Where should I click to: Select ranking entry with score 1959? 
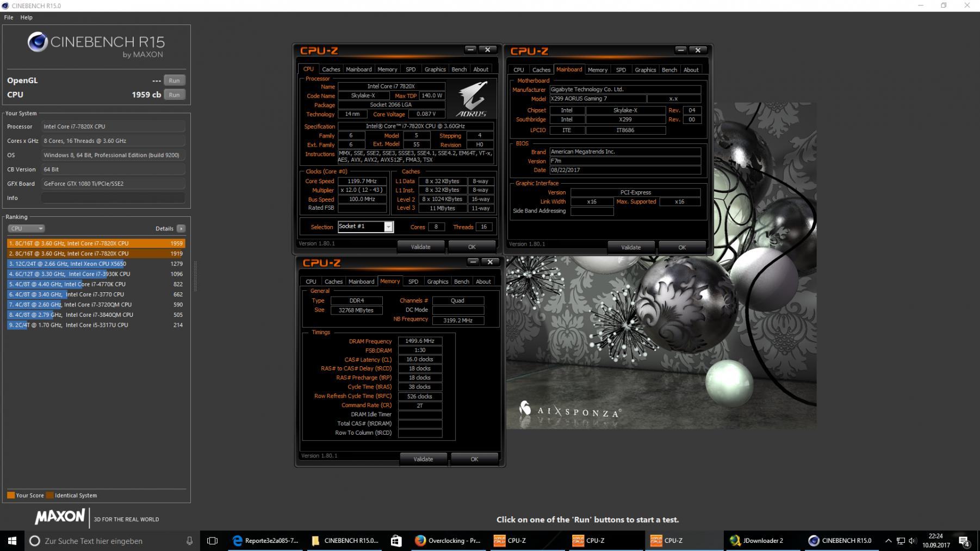point(96,243)
